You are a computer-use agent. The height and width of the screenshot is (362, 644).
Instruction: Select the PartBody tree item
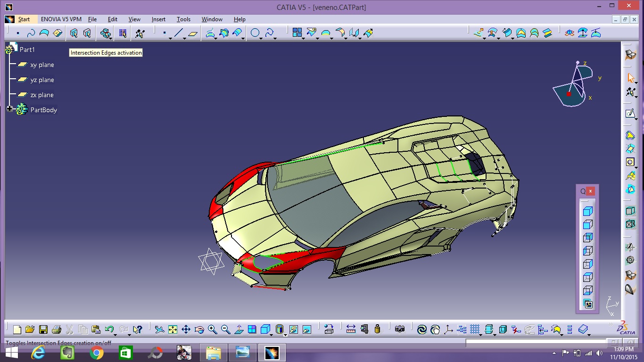[x=44, y=110]
